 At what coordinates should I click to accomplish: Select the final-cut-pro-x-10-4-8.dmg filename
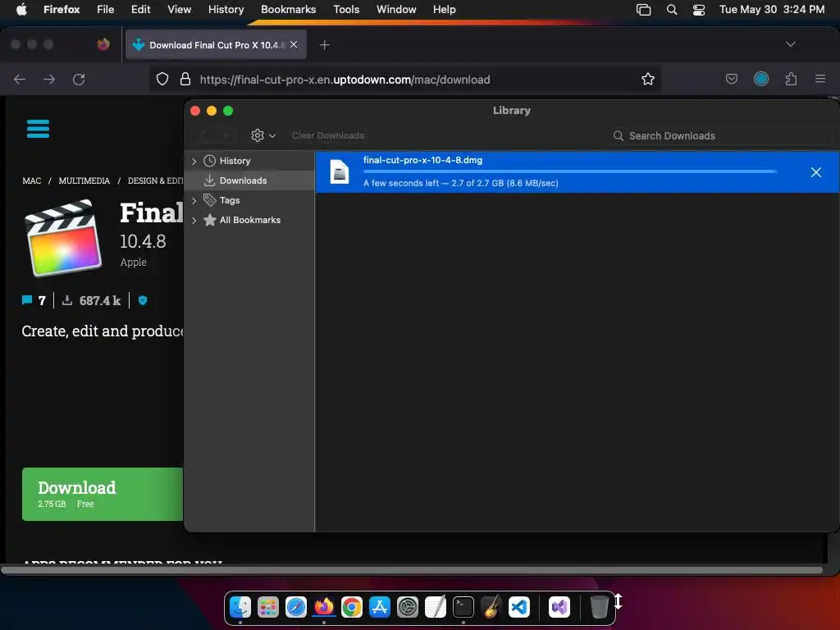click(x=422, y=160)
